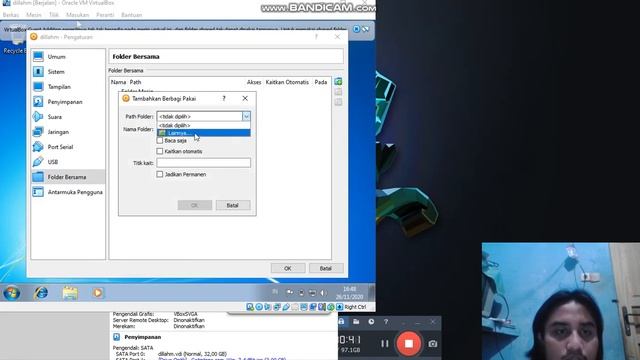Sort shared folders by Nama column

point(118,82)
